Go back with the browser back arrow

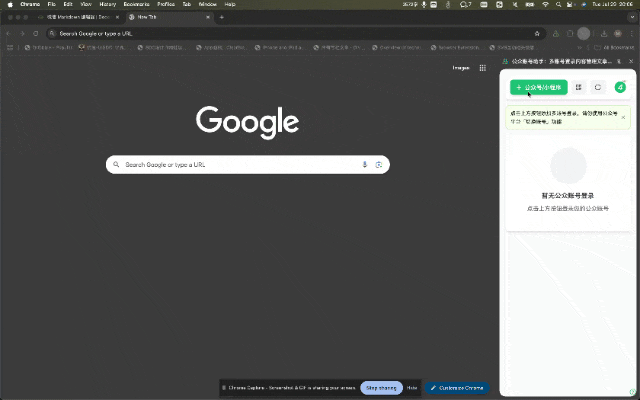pyautogui.click(x=9, y=33)
